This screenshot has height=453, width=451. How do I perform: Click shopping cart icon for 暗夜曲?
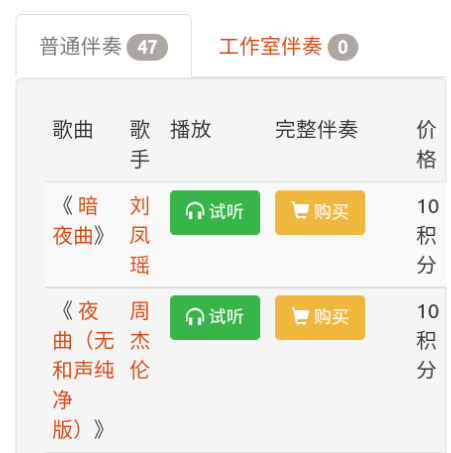300,211
